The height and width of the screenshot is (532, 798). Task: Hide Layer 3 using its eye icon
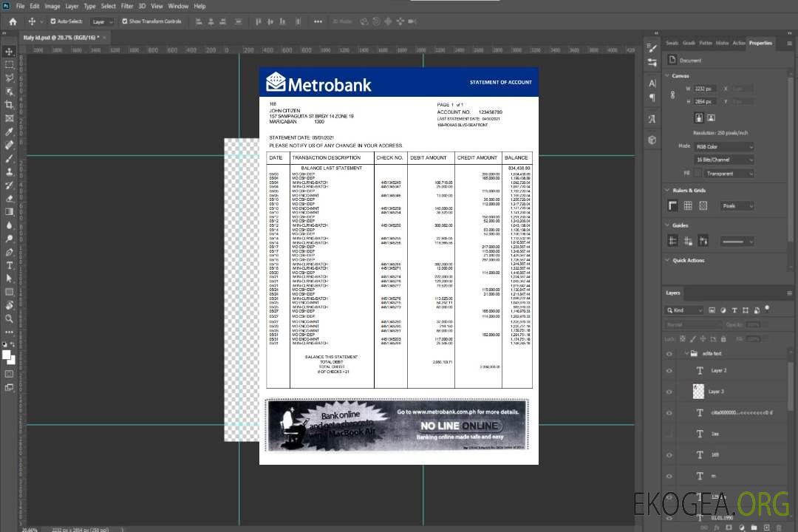[669, 392]
